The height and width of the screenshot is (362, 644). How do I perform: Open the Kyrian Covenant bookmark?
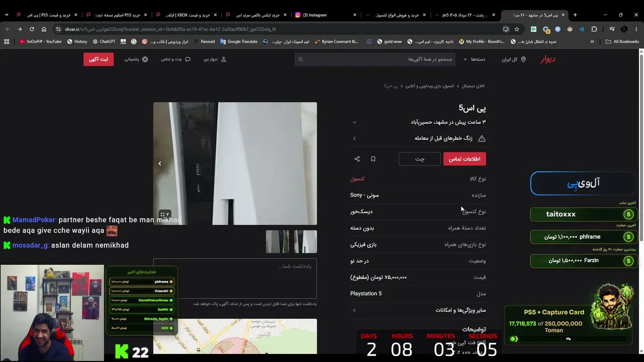tap(336, 42)
